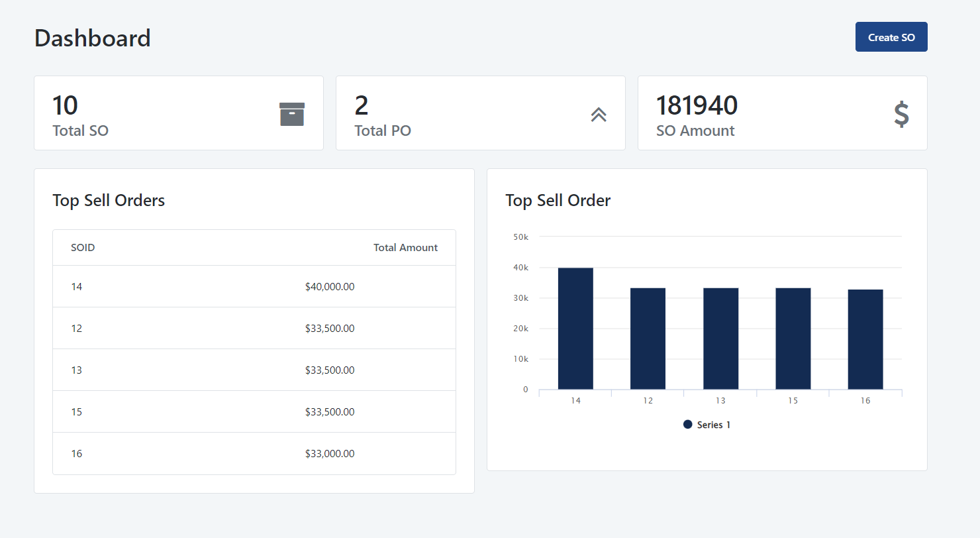Screen dimensions: 980x538
Task: Open sell order 14 from the table
Action: [76, 286]
